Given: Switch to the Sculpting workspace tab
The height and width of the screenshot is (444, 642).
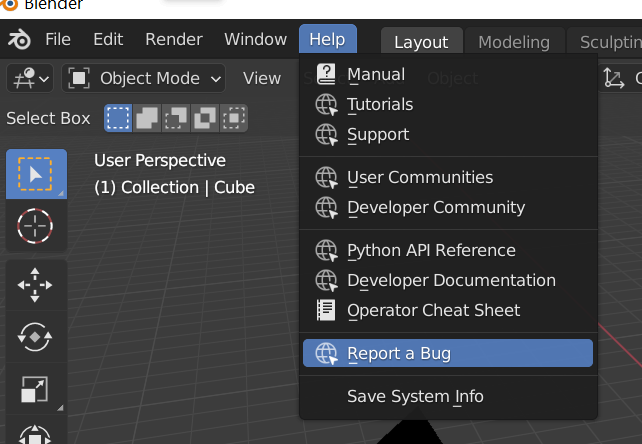Looking at the screenshot, I should click(x=606, y=42).
